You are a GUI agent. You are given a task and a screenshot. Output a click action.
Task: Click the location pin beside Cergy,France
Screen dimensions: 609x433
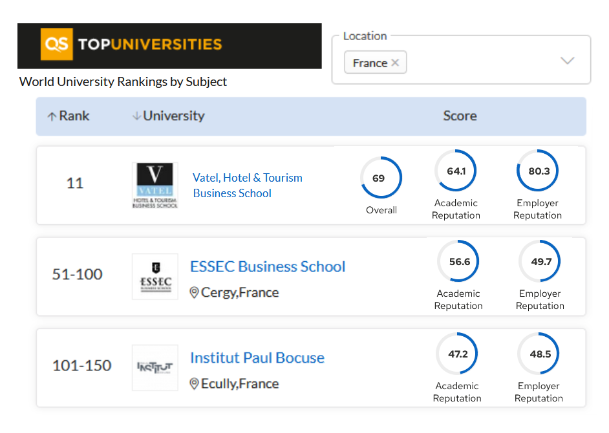point(194,292)
